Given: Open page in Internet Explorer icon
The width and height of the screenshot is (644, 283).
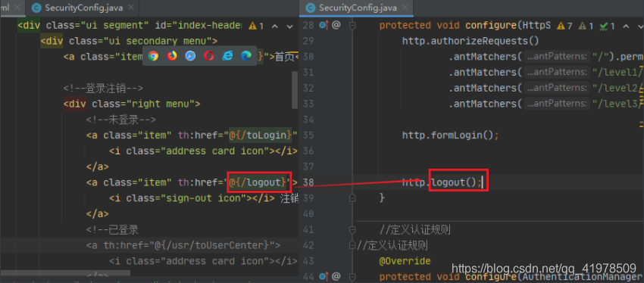Looking at the screenshot, I should (227, 56).
